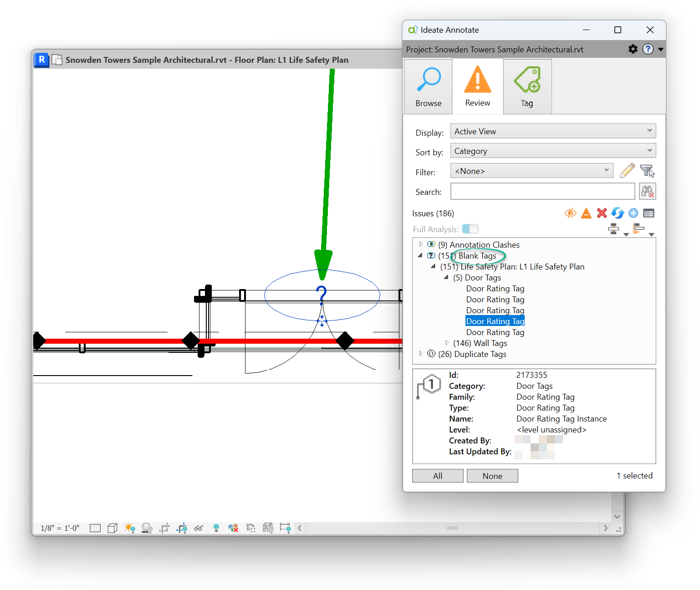Screen dimensions: 700x590
Task: Click Reveal Hidden Elements lightbulb icon
Action: 216,528
